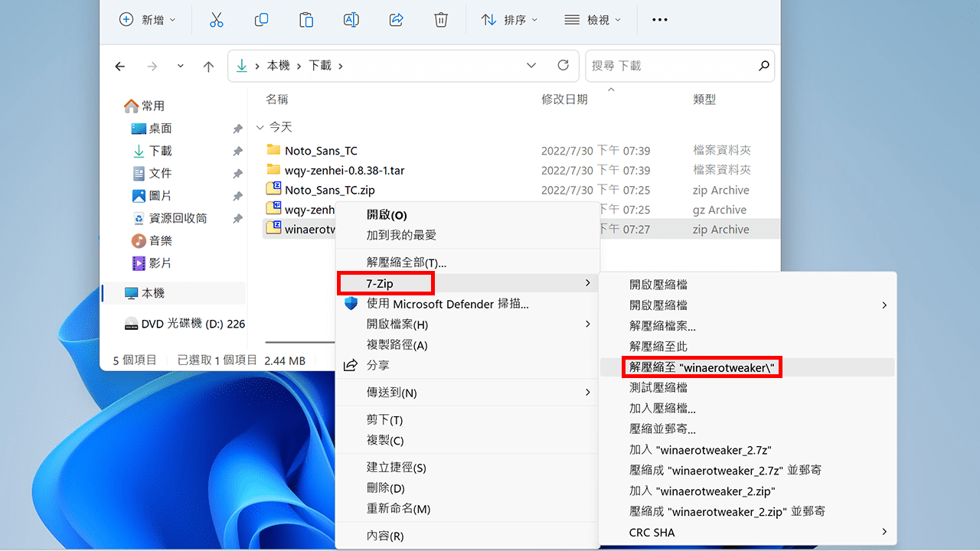Viewport: 980px width, 551px height.
Task: Refresh the folder with the refresh icon
Action: [563, 65]
